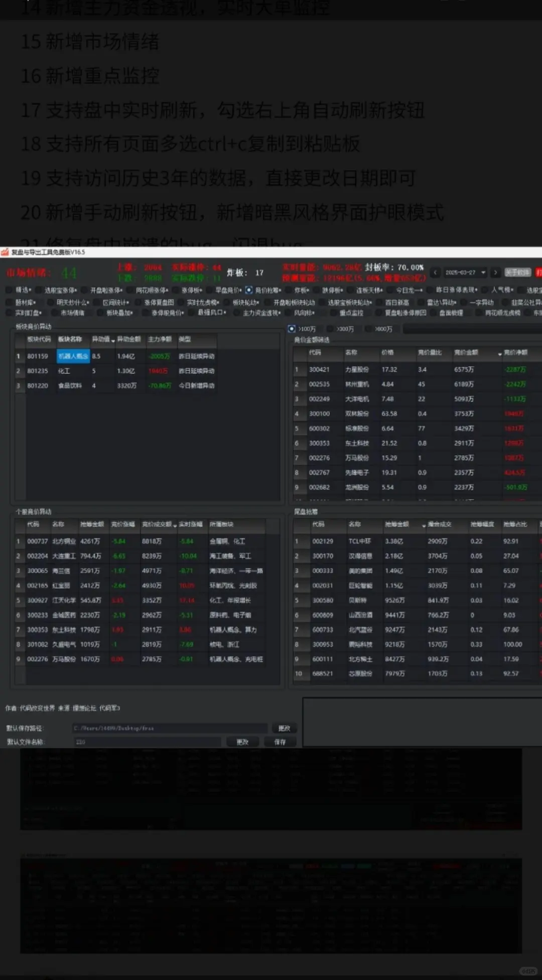Go to the previous date with the left arrow
The width and height of the screenshot is (542, 980).
click(436, 272)
